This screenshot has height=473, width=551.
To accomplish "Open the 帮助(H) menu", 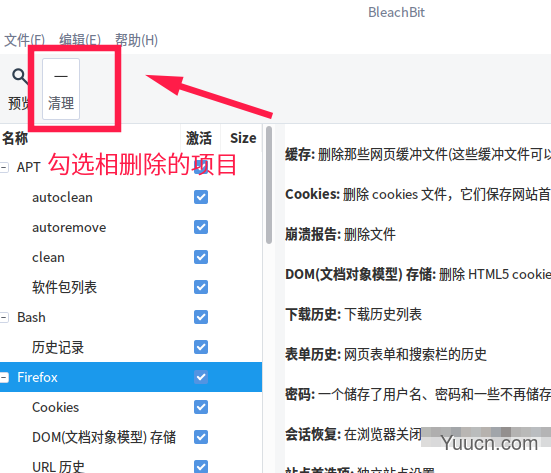I will 136,40.
